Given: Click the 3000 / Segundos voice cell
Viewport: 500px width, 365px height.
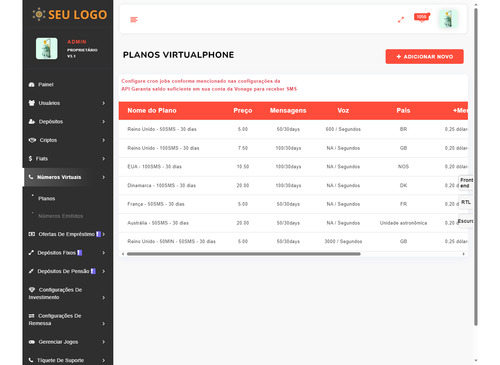Looking at the screenshot, I should click(x=343, y=241).
